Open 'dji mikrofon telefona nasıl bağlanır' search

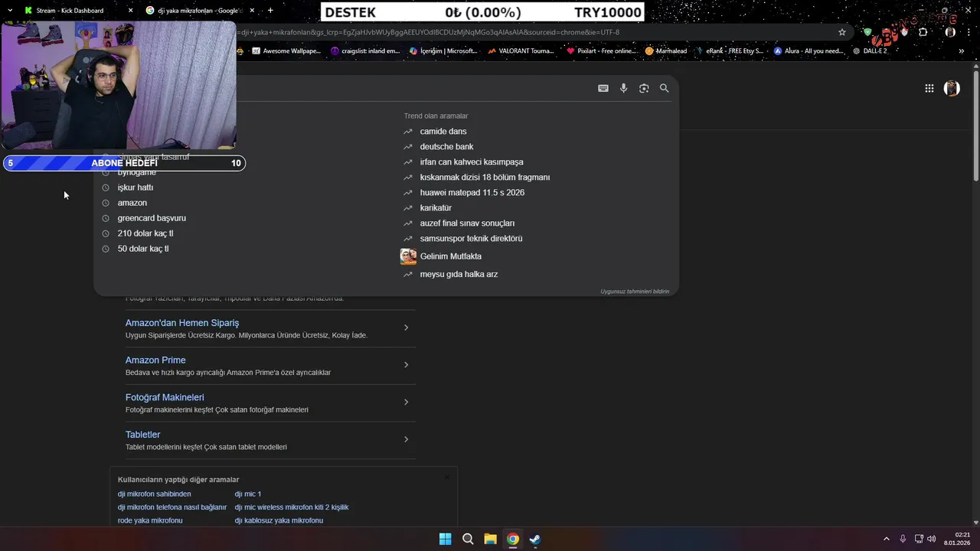172,507
